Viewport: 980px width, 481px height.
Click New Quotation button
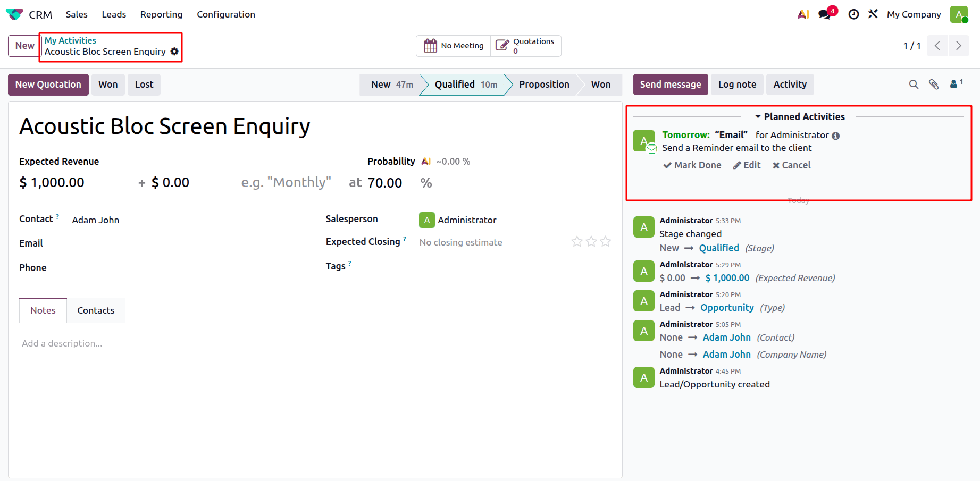(x=48, y=85)
